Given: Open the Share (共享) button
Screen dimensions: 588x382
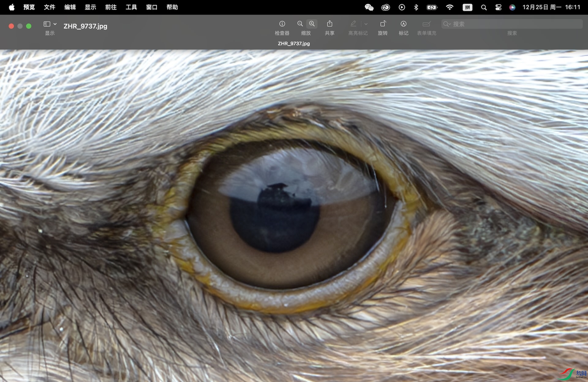Looking at the screenshot, I should point(330,24).
